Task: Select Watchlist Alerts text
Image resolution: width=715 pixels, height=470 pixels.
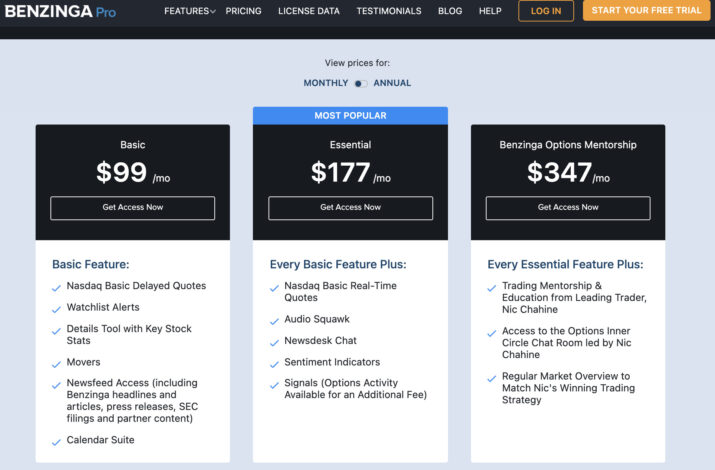Action: click(103, 307)
